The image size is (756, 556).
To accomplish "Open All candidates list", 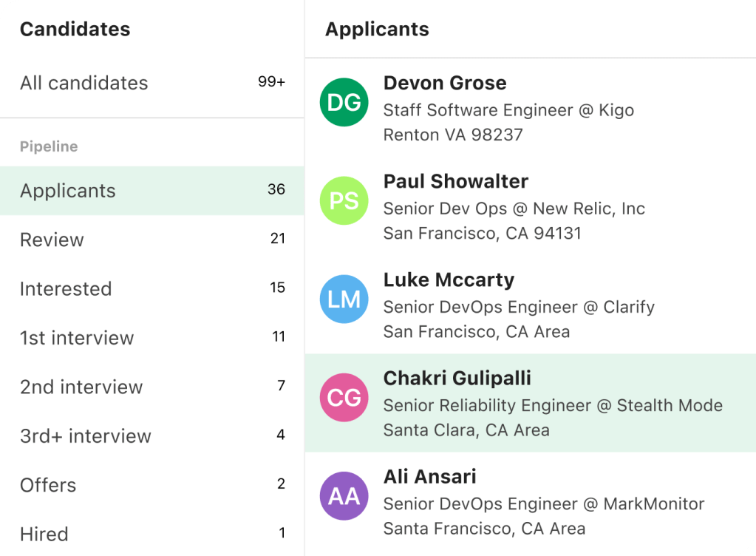I will coord(84,83).
